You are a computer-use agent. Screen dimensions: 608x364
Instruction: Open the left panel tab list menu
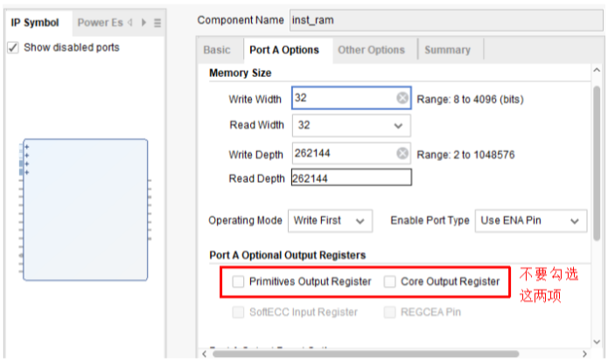[157, 23]
